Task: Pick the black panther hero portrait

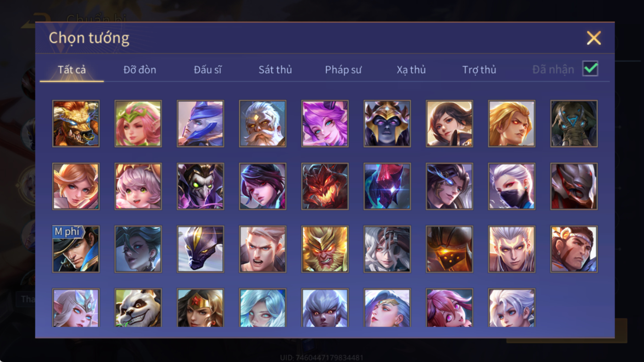Action: pyautogui.click(x=201, y=249)
